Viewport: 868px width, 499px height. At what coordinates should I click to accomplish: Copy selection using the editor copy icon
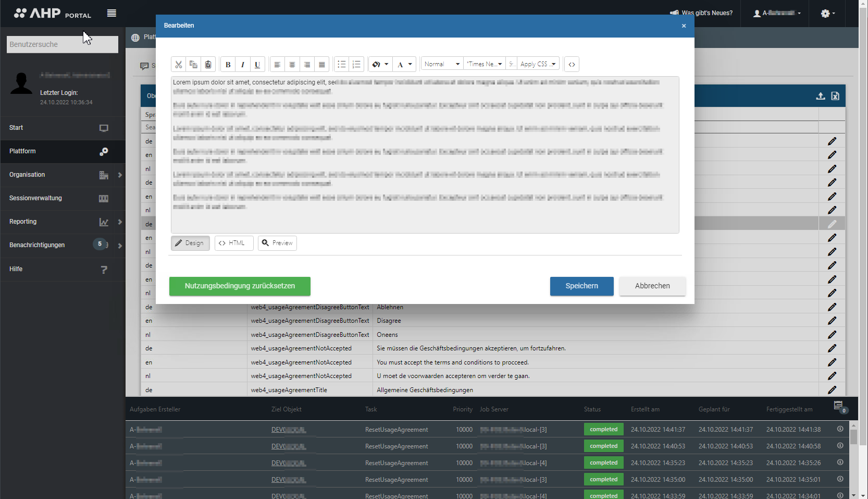point(193,64)
